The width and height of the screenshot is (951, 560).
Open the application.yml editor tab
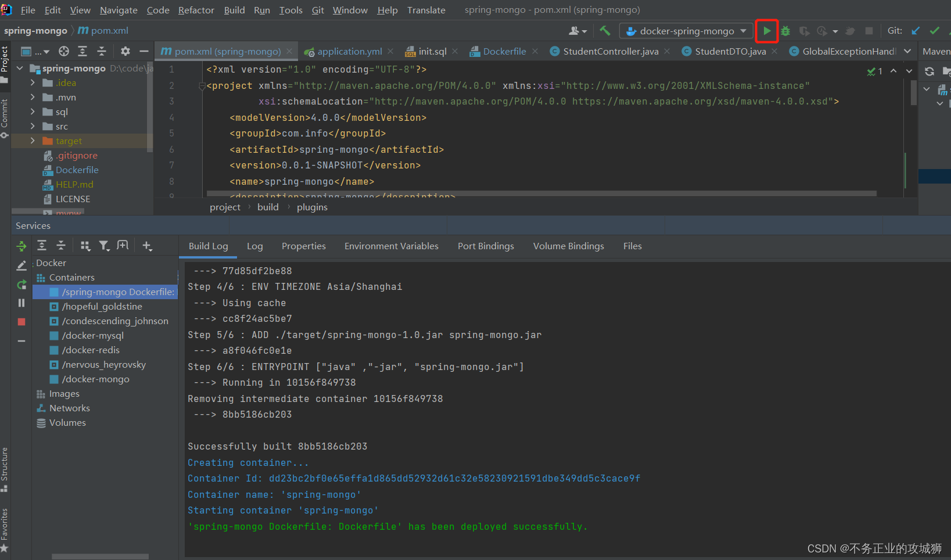coord(349,51)
